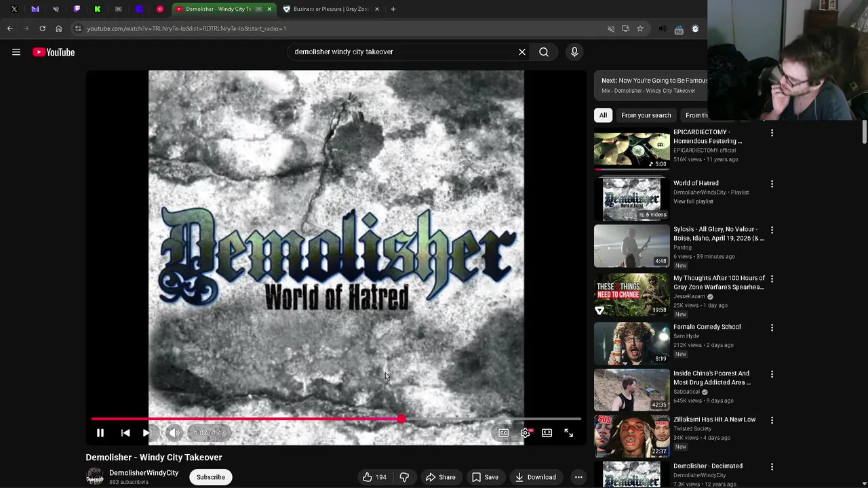Download the video
This screenshot has width=868, height=488.
pos(535,477)
